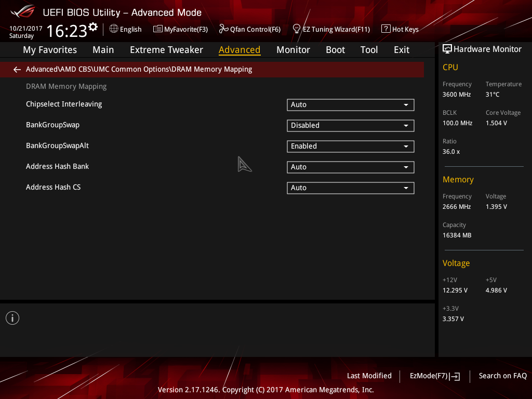The image size is (532, 399).
Task: Click the Hot Keys question mark icon
Action: 386,29
